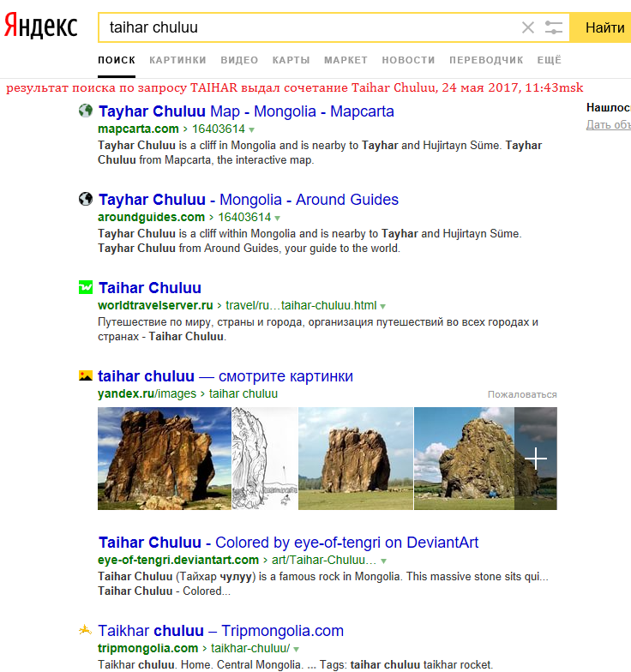Expand the ЕЩЁ menu
This screenshot has width=631, height=672.
549,60
